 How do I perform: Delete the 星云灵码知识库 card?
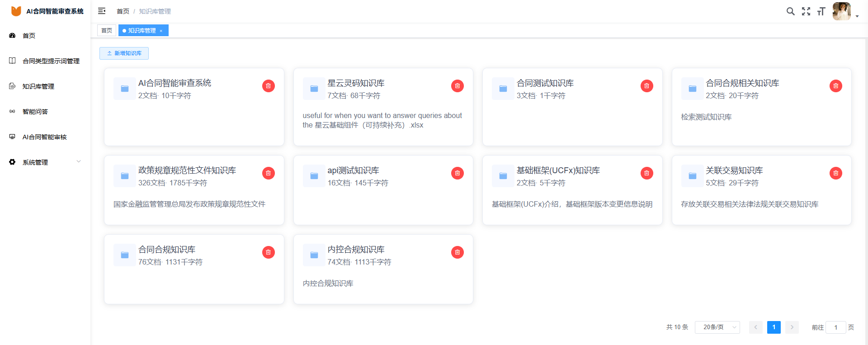pos(458,86)
